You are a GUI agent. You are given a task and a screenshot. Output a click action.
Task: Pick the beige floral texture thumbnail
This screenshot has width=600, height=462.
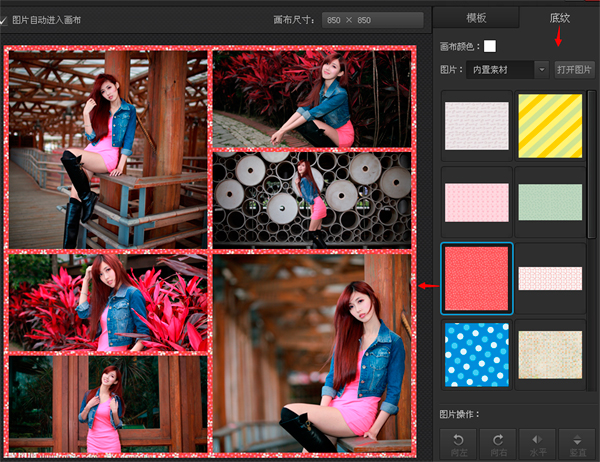(550, 355)
